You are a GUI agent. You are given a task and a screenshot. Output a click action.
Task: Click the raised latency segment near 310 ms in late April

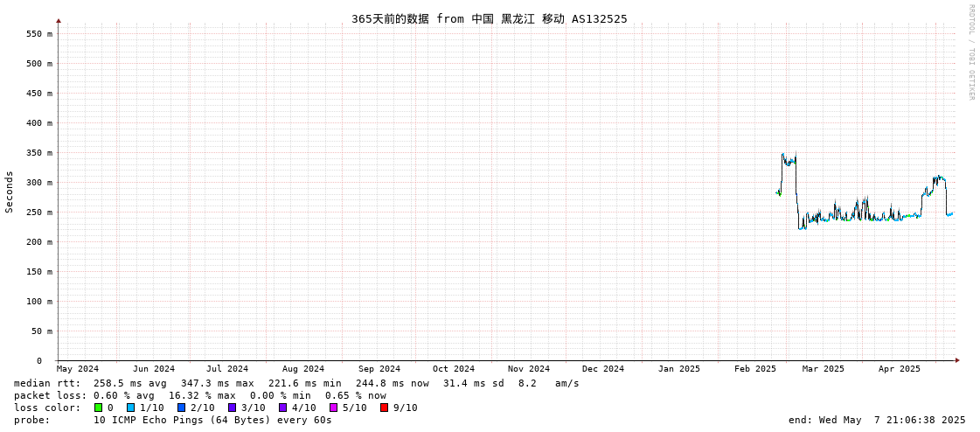[x=938, y=179]
